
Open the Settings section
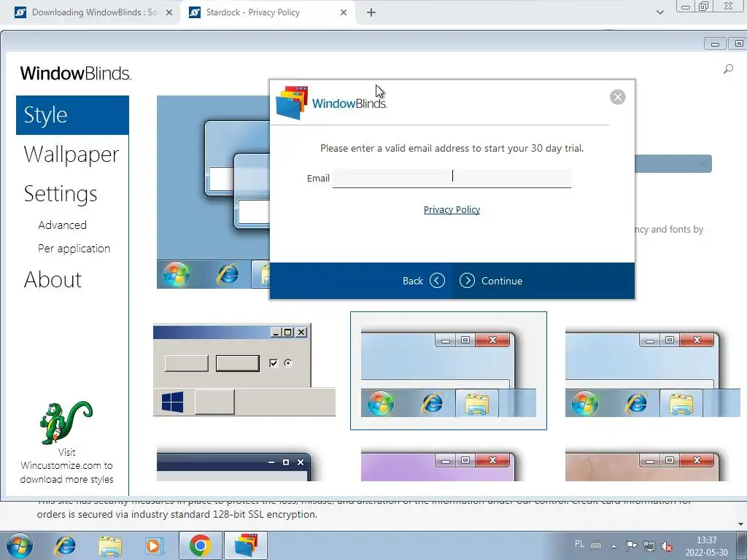61,194
